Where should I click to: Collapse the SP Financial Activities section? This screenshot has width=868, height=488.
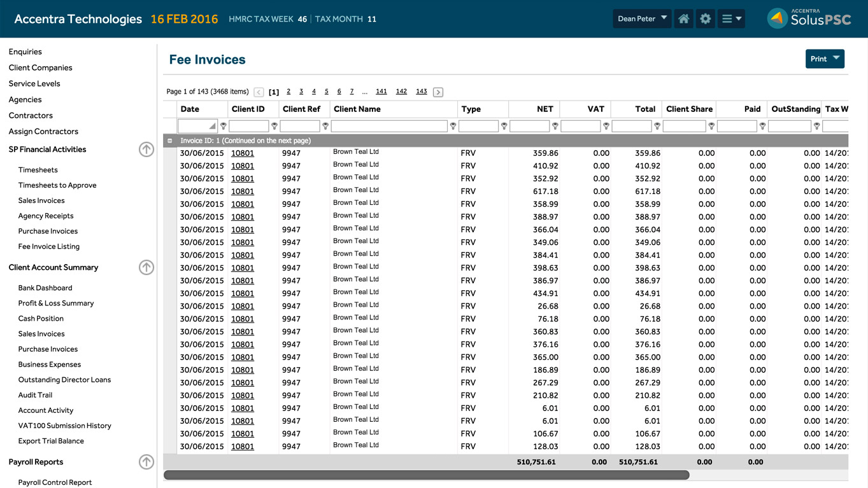pyautogui.click(x=146, y=150)
